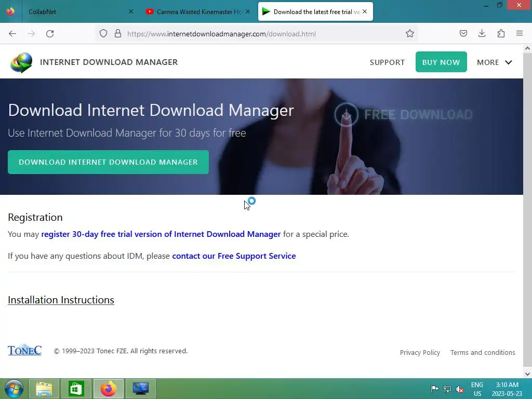Open the Installation Instructions link
The width and height of the screenshot is (532, 399).
coord(61,300)
